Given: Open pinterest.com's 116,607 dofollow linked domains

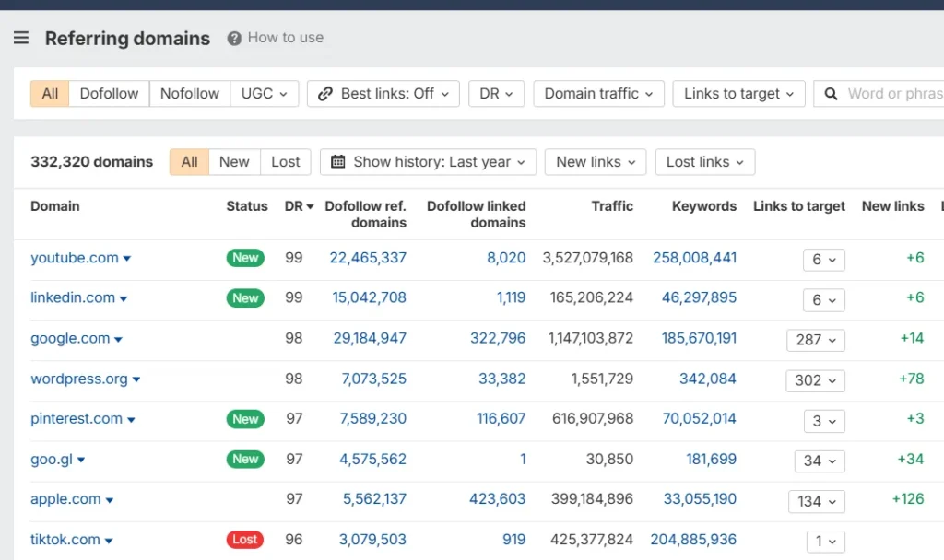Looking at the screenshot, I should pyautogui.click(x=501, y=419).
